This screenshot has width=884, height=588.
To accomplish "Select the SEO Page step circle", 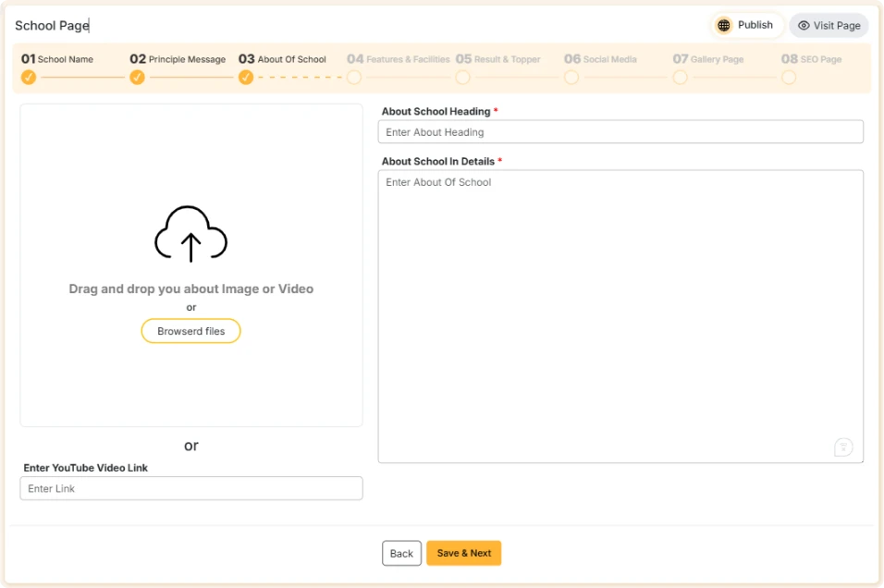I will pyautogui.click(x=789, y=78).
